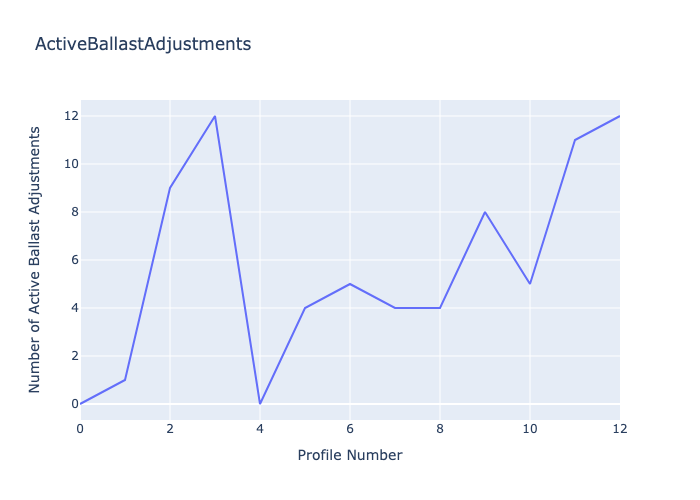Click the ActiveBallastAdjustments chart title

pos(143,44)
